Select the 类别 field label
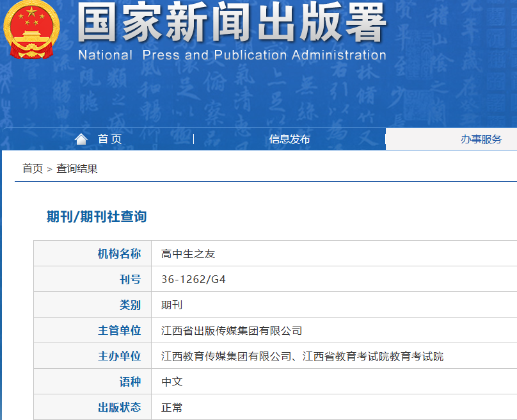The height and width of the screenshot is (420, 517). pos(131,305)
